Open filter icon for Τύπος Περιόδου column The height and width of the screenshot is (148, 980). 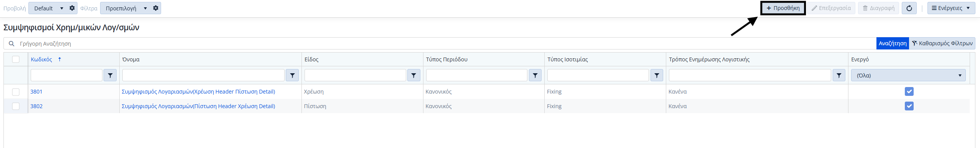click(535, 75)
